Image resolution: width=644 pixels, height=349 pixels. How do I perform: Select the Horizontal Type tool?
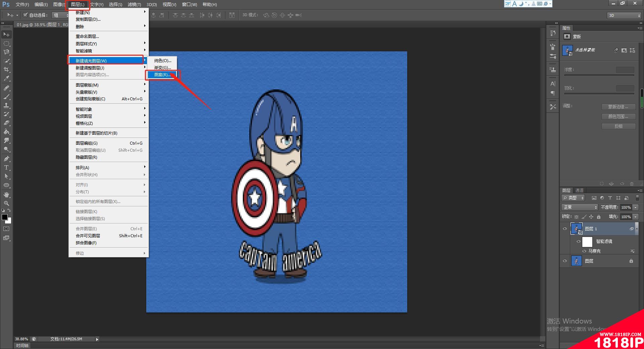[x=6, y=167]
